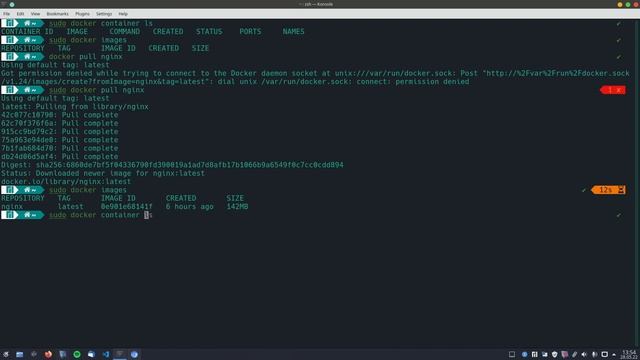Screen dimensions: 640x360
Task: Click the 'STATUS' column header
Action: [209, 31]
